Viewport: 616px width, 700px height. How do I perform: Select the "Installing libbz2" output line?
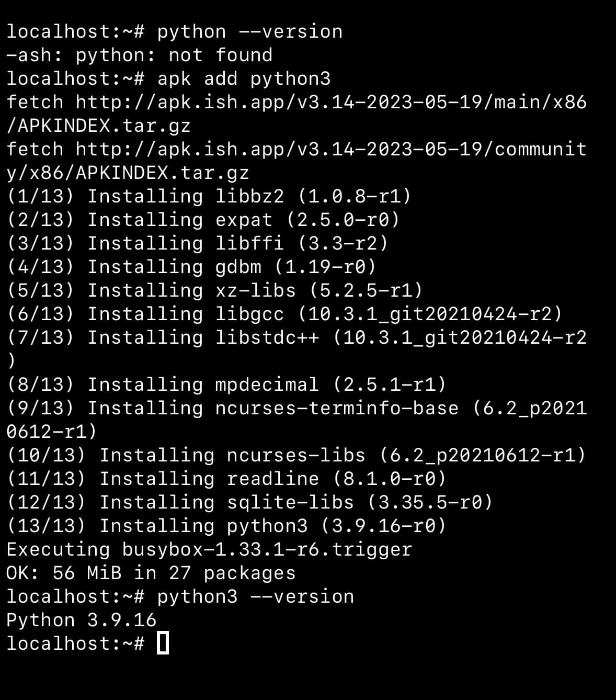pos(209,196)
